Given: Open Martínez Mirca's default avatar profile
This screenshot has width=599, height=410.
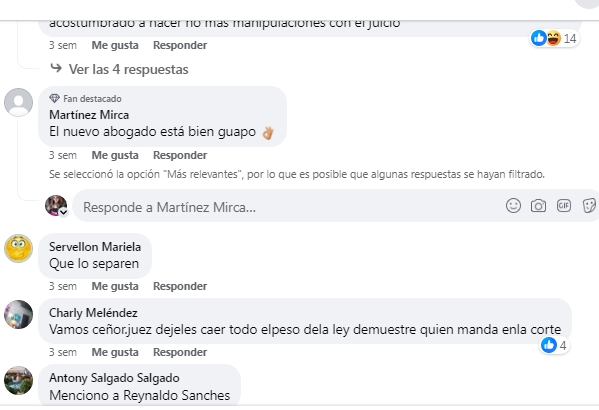Looking at the screenshot, I should coord(18,102).
